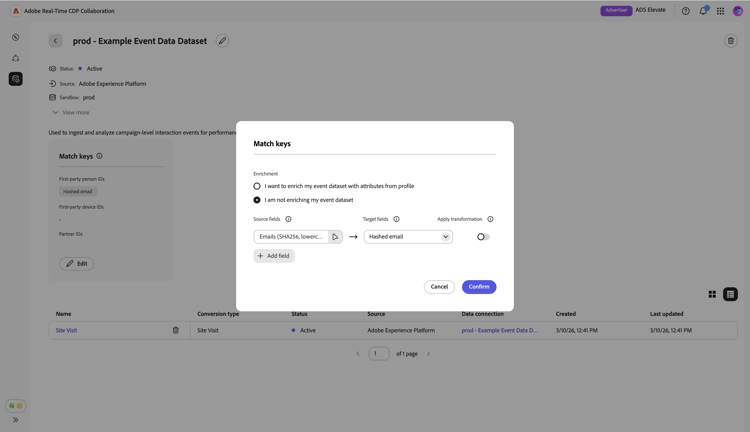Expand the sidebar with double-chevron icon
This screenshot has width=750, height=432.
[x=15, y=420]
